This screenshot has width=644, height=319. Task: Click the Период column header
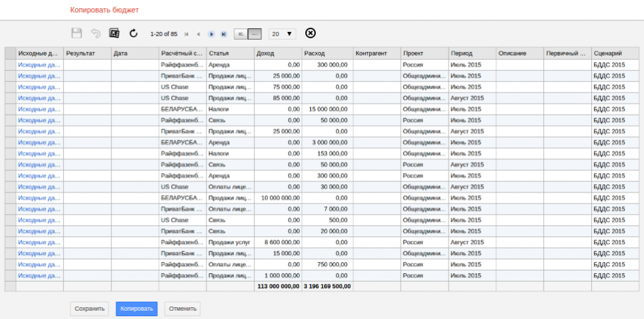471,54
